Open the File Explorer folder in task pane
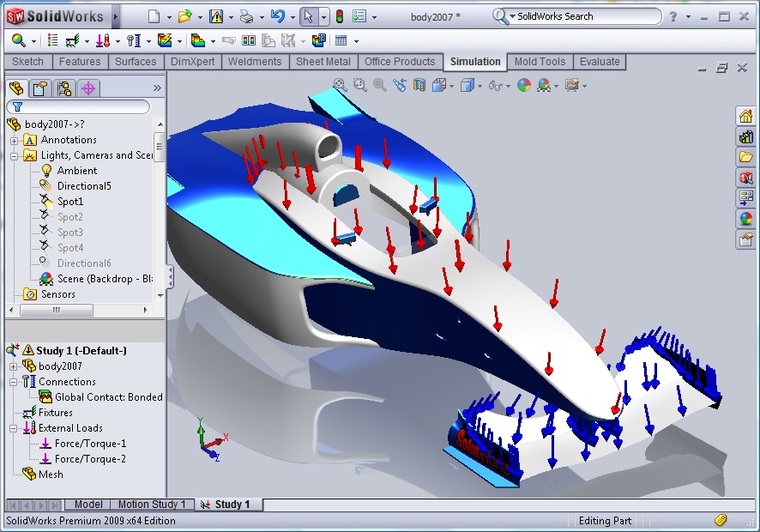The height and width of the screenshot is (532, 760). tap(745, 157)
